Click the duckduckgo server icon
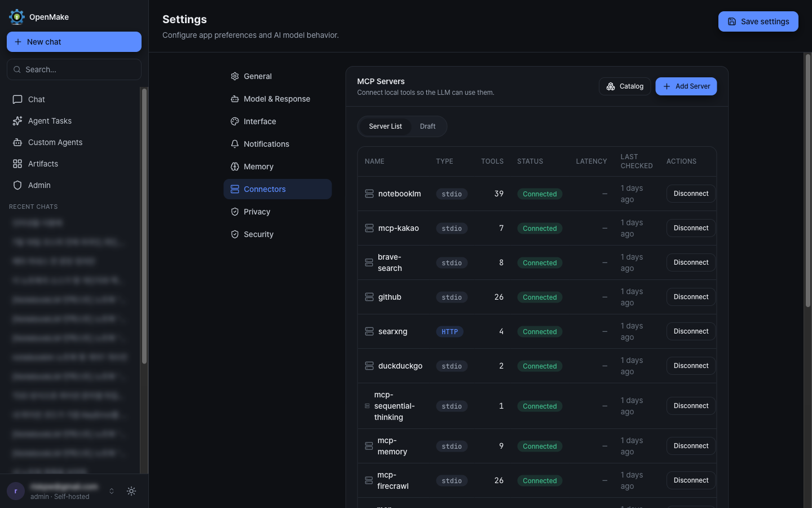 tap(369, 366)
